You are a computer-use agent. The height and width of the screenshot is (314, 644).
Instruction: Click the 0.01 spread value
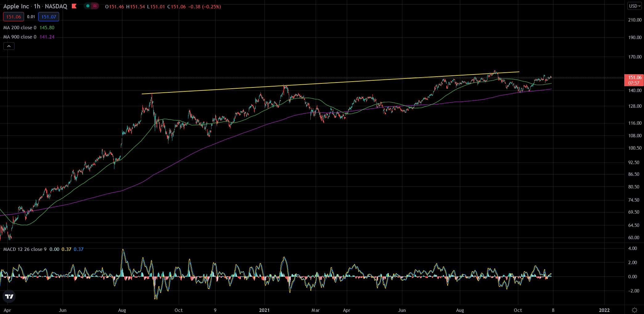31,17
